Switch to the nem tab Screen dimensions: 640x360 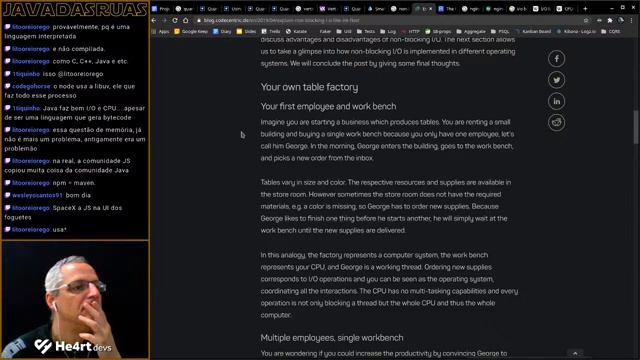tap(400, 9)
